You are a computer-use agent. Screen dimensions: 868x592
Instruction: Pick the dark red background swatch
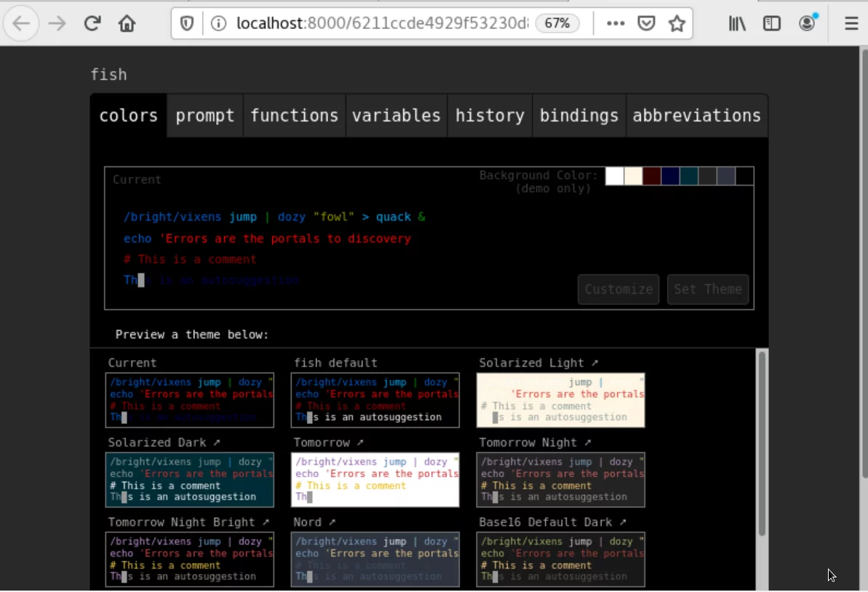[652, 176]
